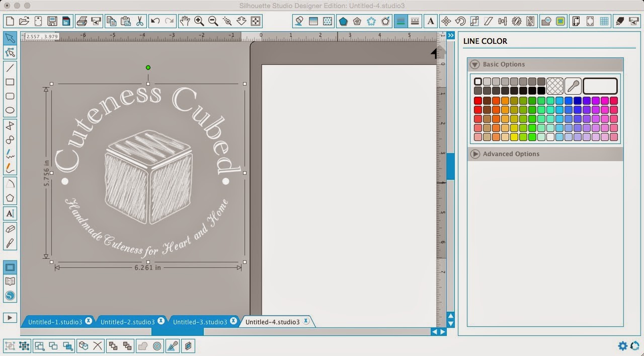
Task: Send the design to the Silhouette cutter
Action: [96, 21]
